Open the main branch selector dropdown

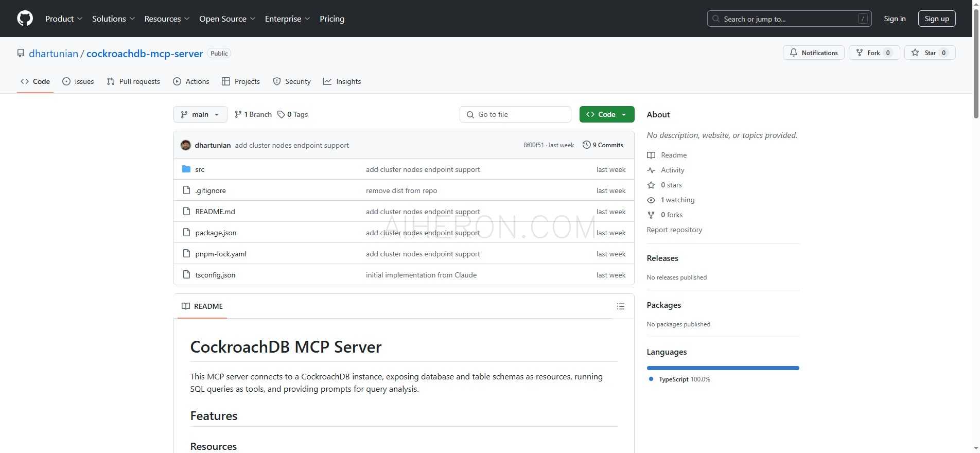[x=200, y=114]
